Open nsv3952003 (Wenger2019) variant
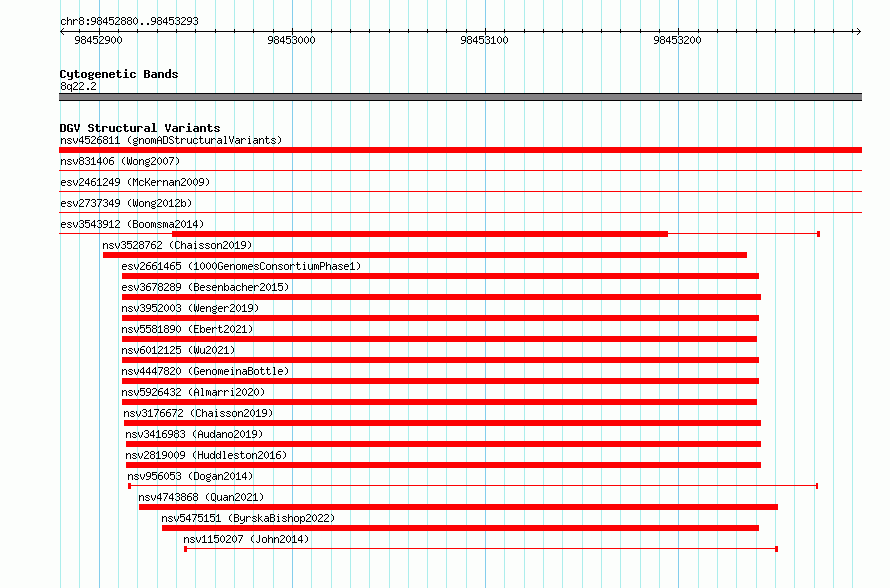Image resolution: width=890 pixels, height=588 pixels. (190, 308)
